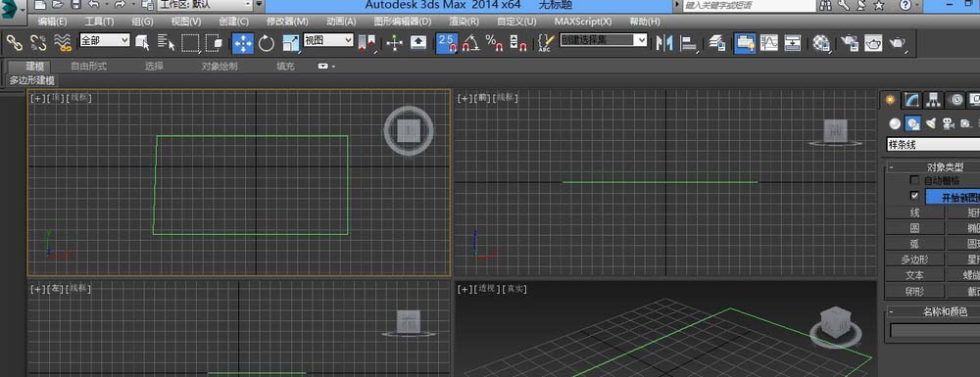This screenshot has height=377, width=980.
Task: Click the 卵形 shape button
Action: [915, 291]
